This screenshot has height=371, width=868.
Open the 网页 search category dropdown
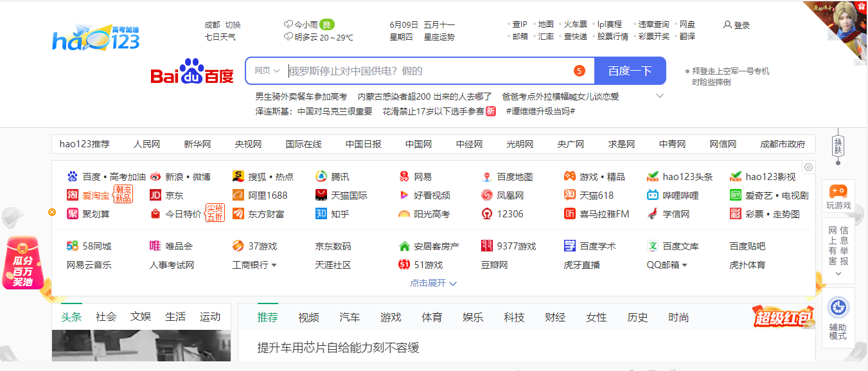[266, 70]
